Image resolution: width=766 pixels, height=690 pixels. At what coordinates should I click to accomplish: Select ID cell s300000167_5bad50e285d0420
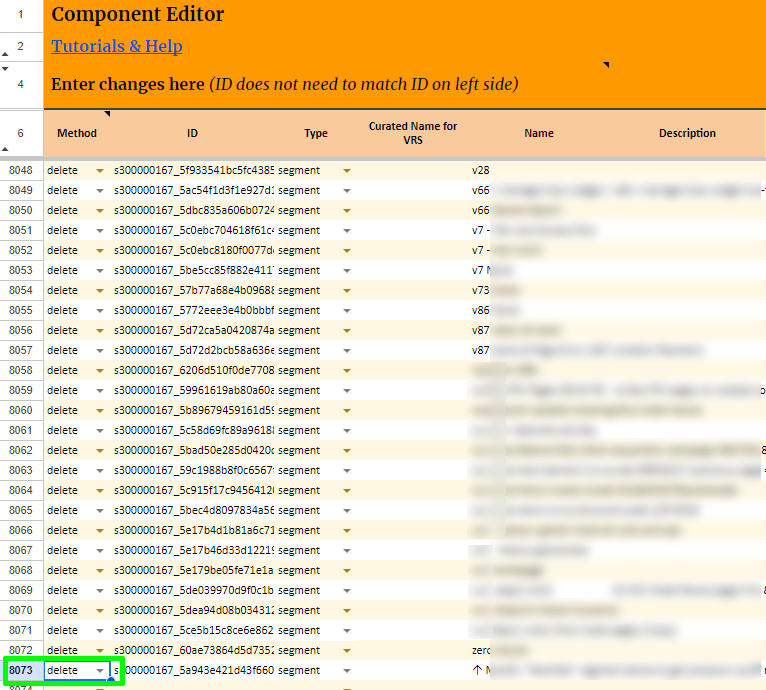[193, 450]
